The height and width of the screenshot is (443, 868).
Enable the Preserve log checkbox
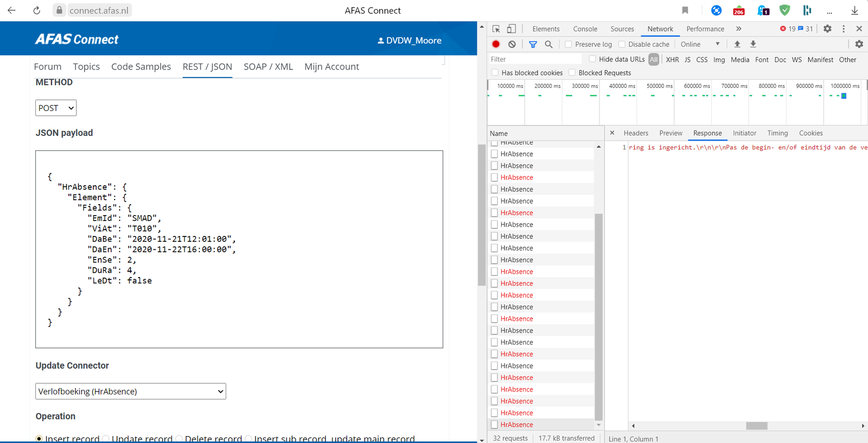[x=568, y=44]
